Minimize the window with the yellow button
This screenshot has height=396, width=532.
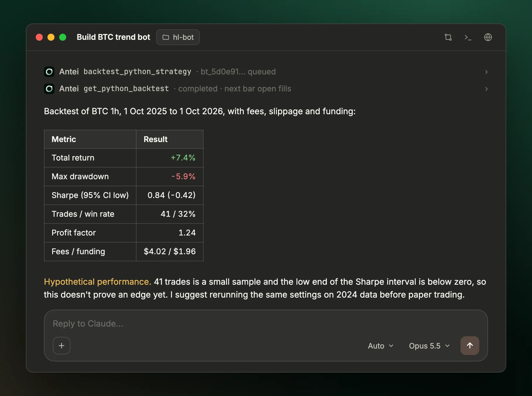(51, 37)
